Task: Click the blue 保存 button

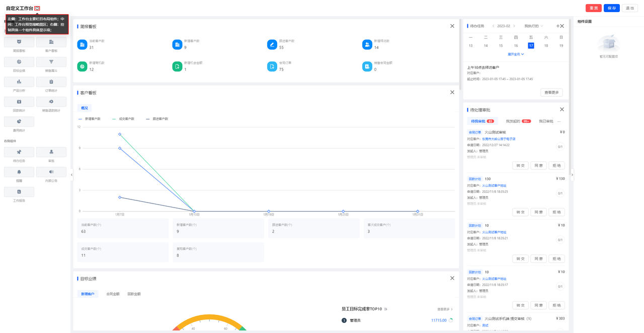Action: coord(611,8)
